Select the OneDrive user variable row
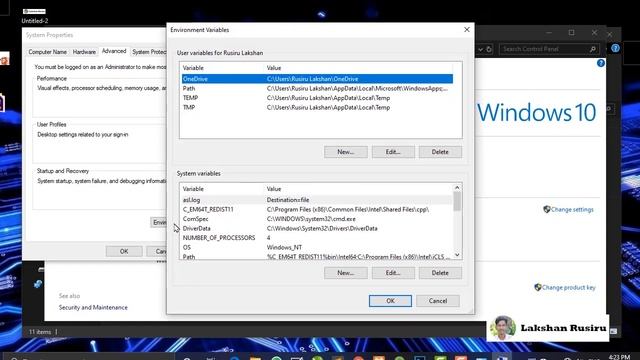This screenshot has height=360, width=640. point(317,79)
